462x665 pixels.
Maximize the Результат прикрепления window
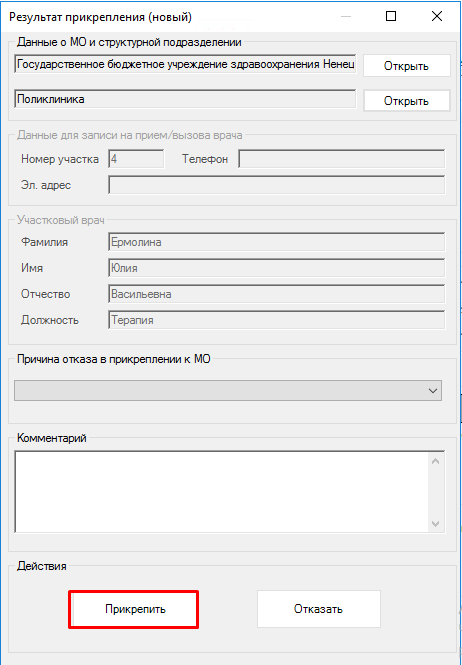coord(391,17)
